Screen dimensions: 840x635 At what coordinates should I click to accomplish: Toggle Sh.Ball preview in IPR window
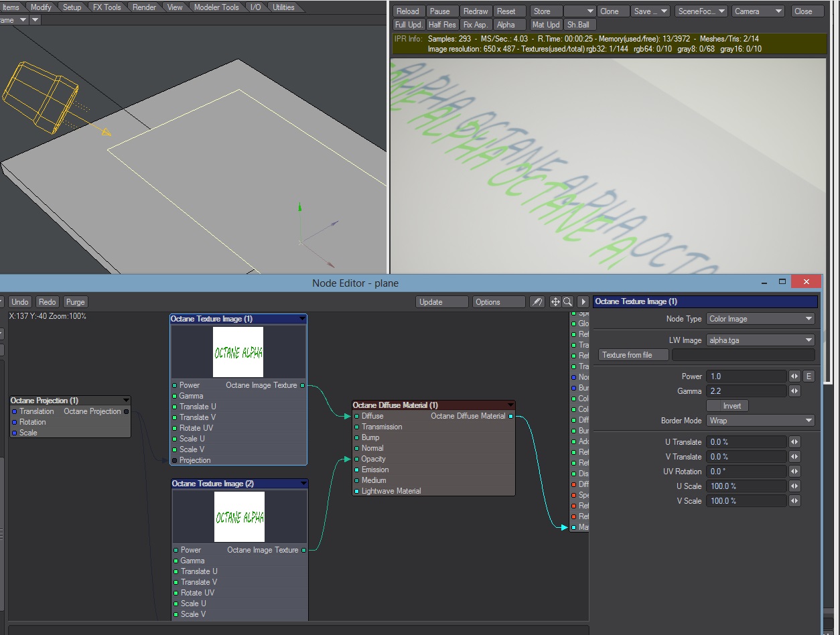[579, 25]
